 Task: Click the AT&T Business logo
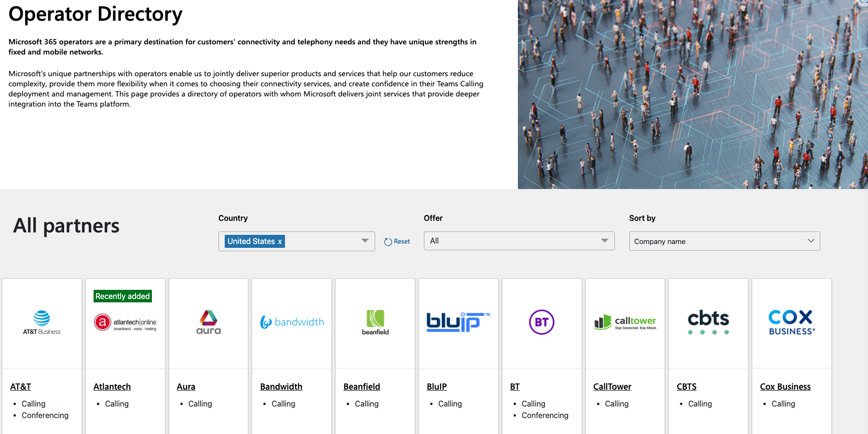pos(41,322)
